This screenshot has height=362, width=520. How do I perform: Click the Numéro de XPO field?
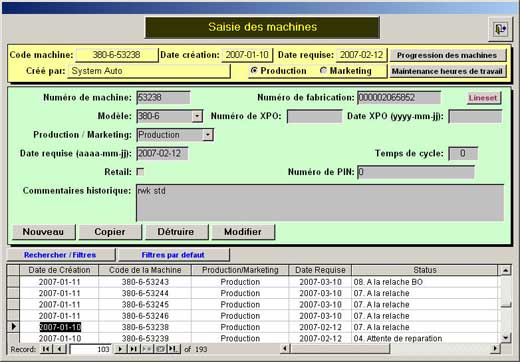(x=314, y=116)
